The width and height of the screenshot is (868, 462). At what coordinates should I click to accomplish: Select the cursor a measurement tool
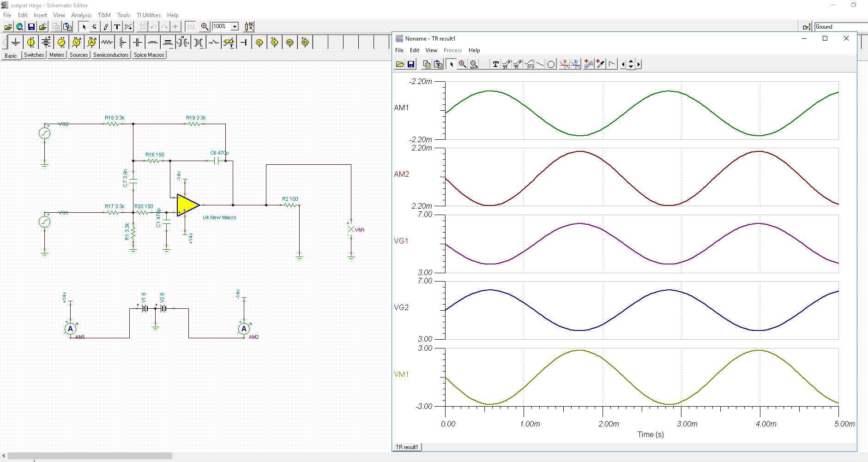click(564, 64)
